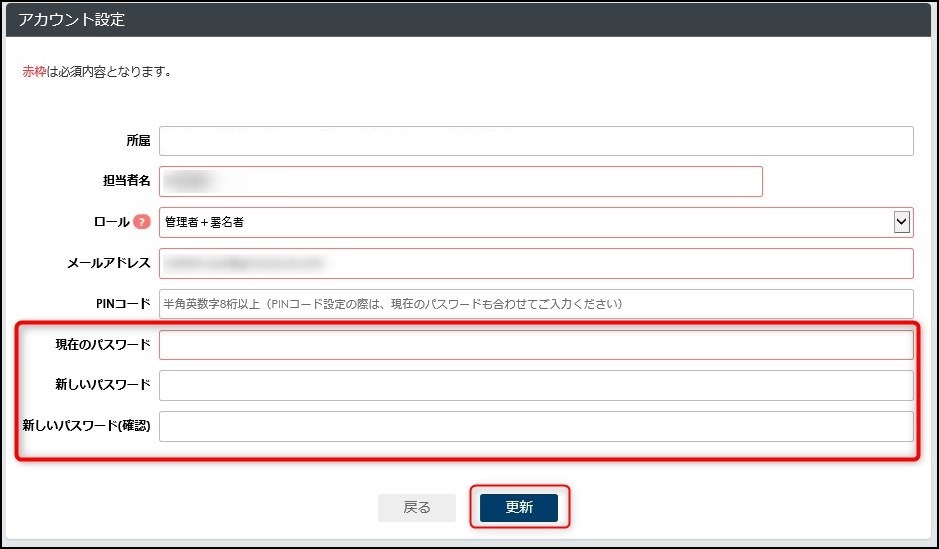Image resolution: width=939 pixels, height=549 pixels.
Task: Focus the 現在のパスワード field
Action: tap(536, 345)
